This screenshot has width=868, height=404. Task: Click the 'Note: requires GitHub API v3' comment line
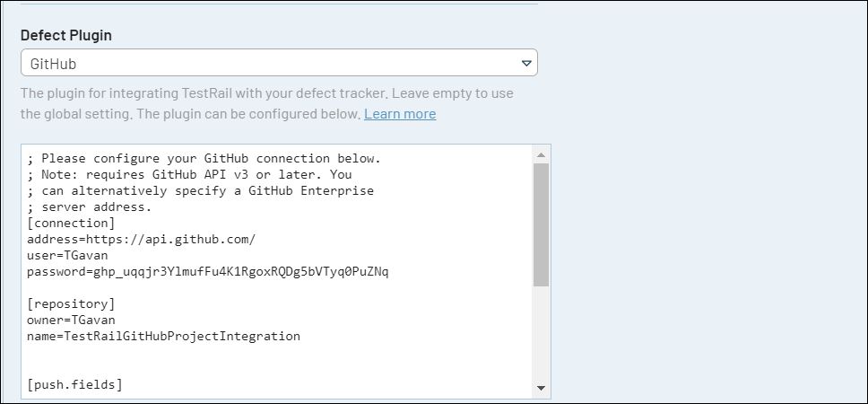click(x=189, y=174)
